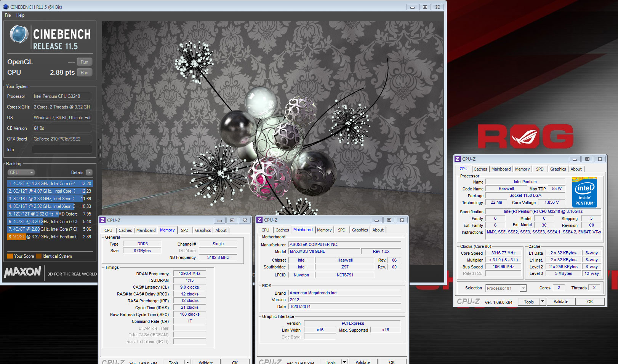
Task: Click Tools button in right CPU-Z window
Action: [529, 302]
